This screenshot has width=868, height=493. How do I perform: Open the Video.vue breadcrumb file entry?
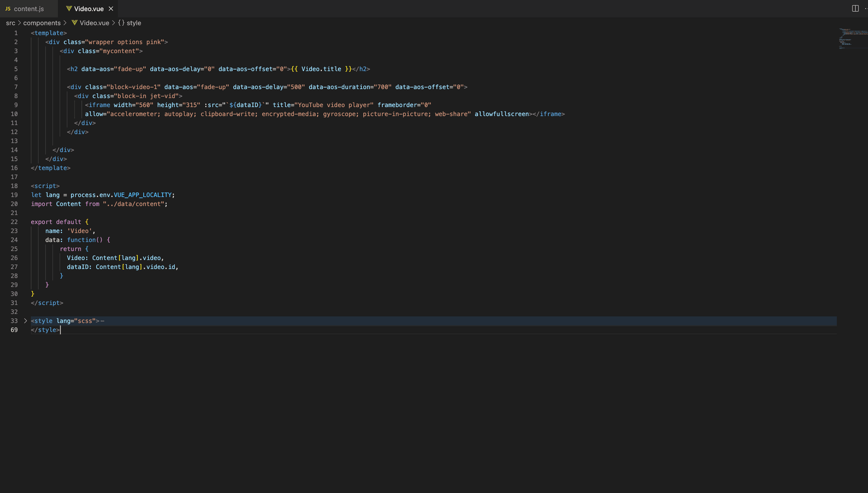(x=90, y=23)
